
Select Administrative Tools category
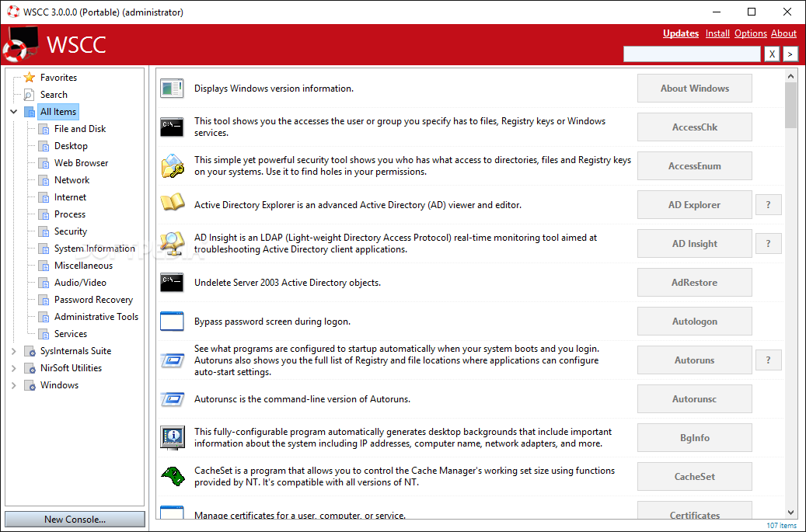[x=96, y=317]
